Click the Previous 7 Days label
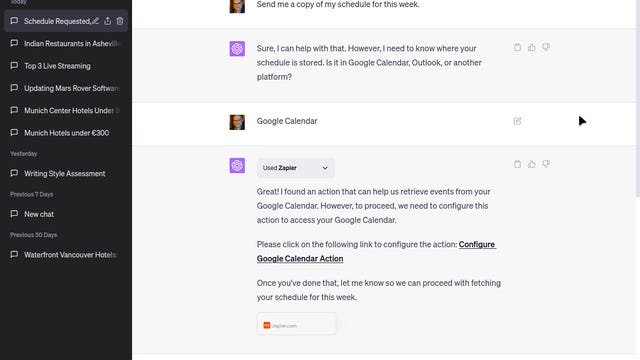This screenshot has height=360, width=640. pos(31,194)
